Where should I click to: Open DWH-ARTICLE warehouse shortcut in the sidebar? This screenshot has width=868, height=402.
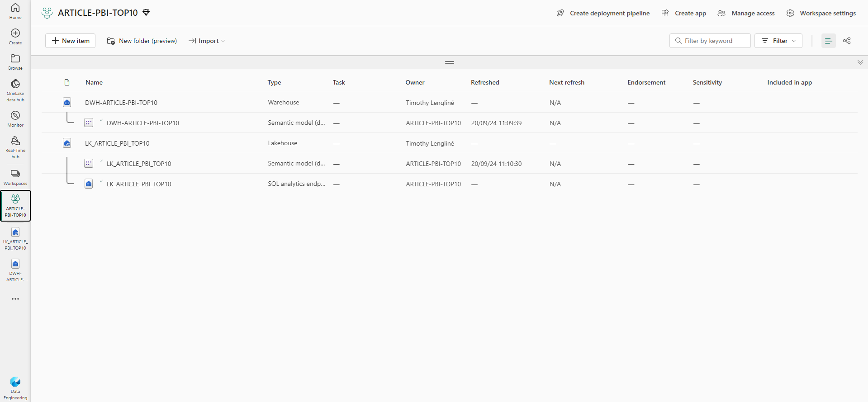(x=15, y=271)
